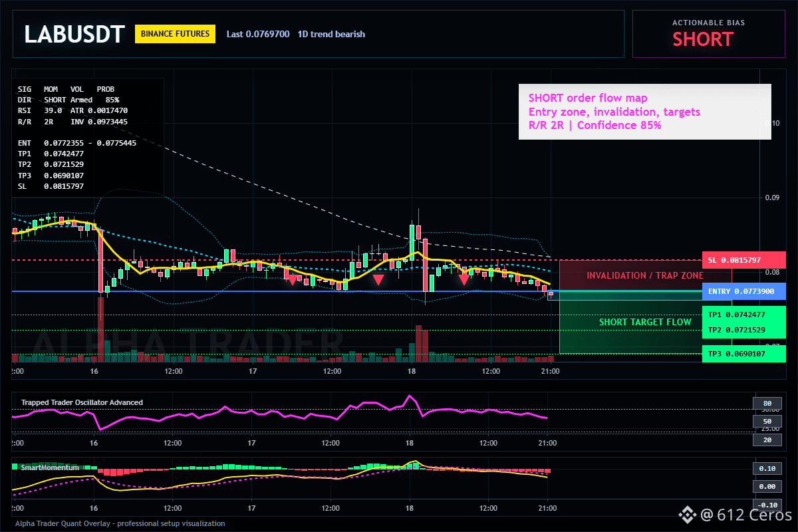Click the 'SIG MOM VOL PROB' header row
Viewport: 798px width, 532px height.
click(66, 89)
